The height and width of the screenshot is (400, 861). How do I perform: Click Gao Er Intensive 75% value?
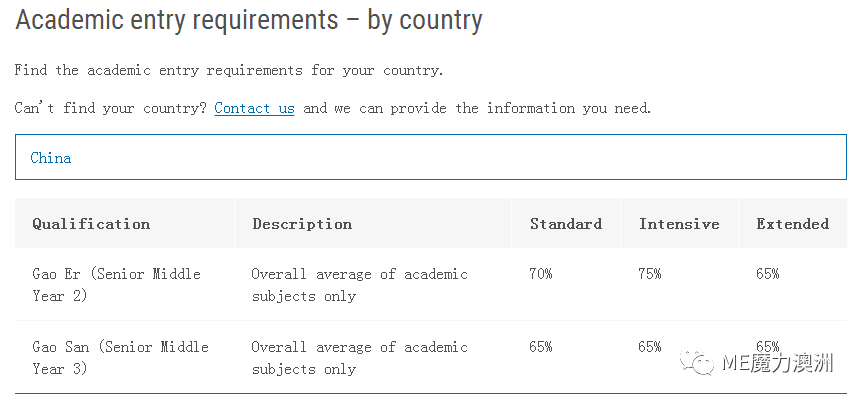(x=650, y=274)
